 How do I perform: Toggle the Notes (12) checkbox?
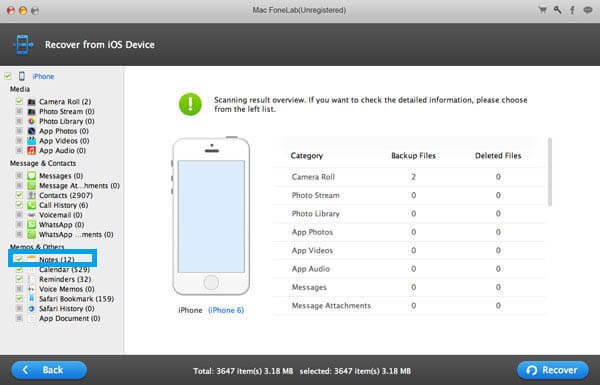[x=19, y=259]
